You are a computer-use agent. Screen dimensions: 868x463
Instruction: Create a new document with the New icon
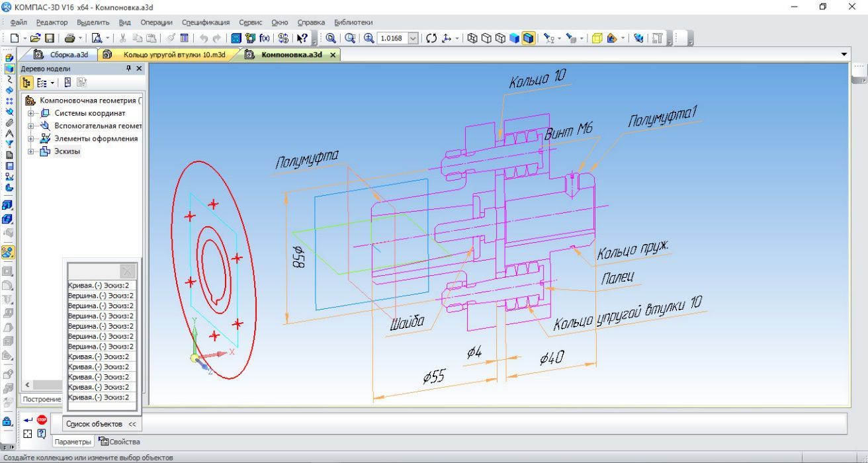tap(14, 38)
